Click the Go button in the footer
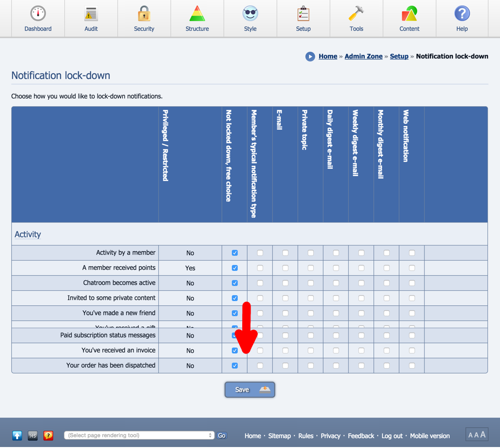The width and height of the screenshot is (500, 448). tap(222, 435)
